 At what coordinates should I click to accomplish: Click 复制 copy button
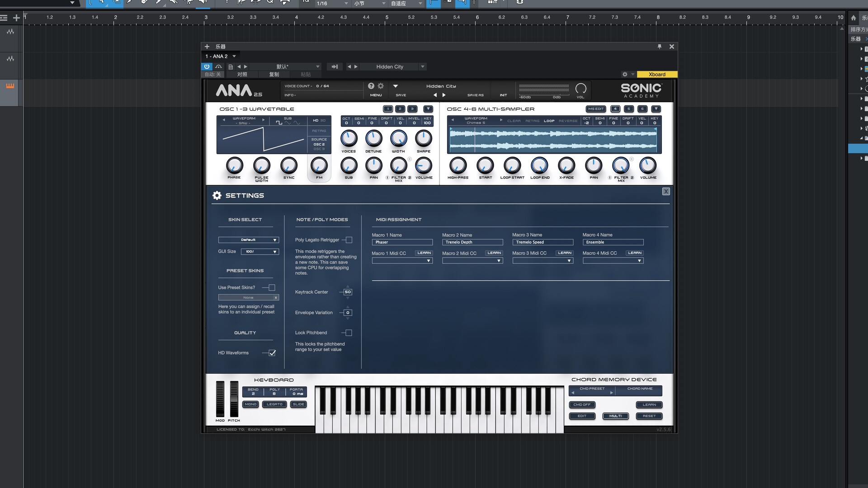tap(274, 75)
